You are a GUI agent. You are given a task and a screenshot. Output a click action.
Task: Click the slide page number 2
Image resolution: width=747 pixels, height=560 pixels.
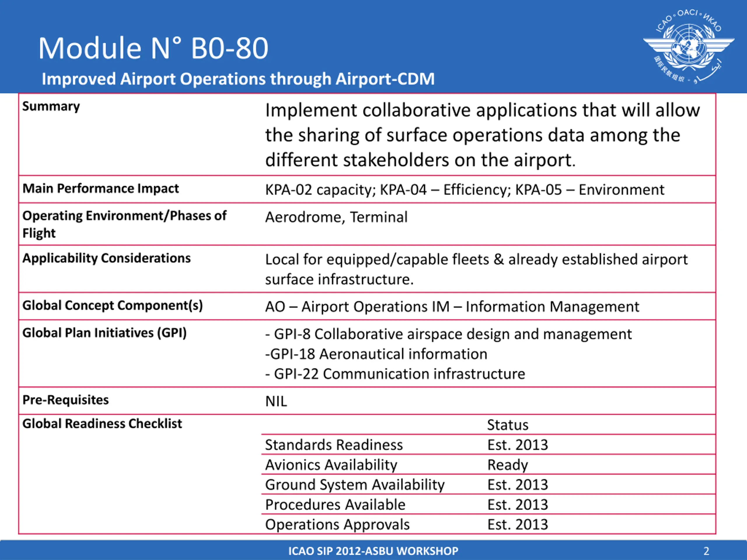pos(706,551)
